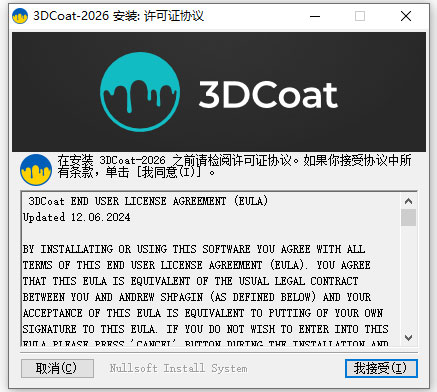Click the blue-yellow 3DCoat icon beside instructions
The height and width of the screenshot is (392, 437).
[36, 170]
